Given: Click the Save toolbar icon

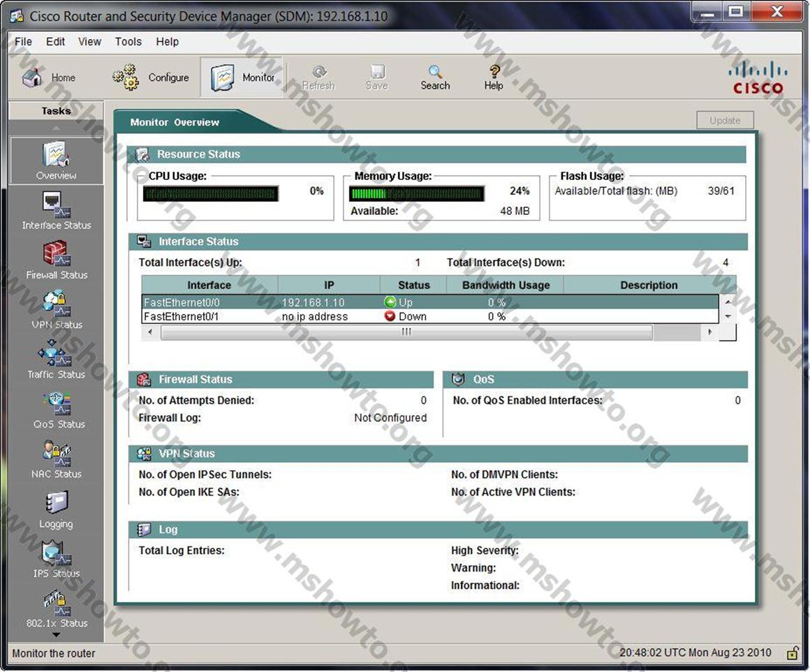Looking at the screenshot, I should 376,78.
